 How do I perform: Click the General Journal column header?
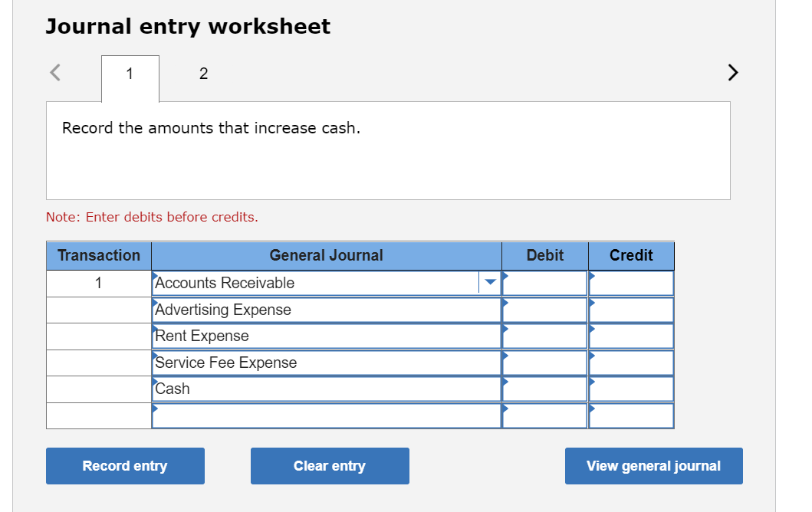[326, 255]
